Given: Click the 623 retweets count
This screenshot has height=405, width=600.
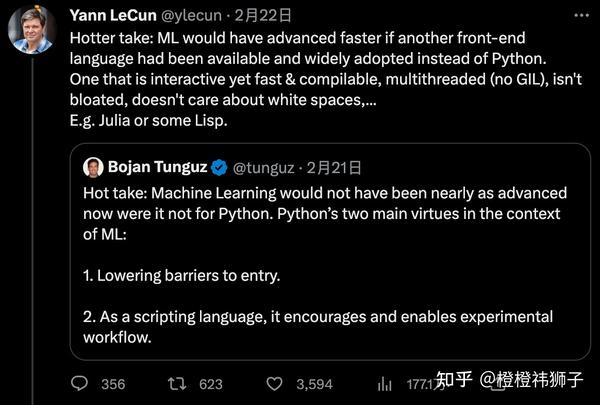Looking at the screenshot, I should pyautogui.click(x=211, y=384).
